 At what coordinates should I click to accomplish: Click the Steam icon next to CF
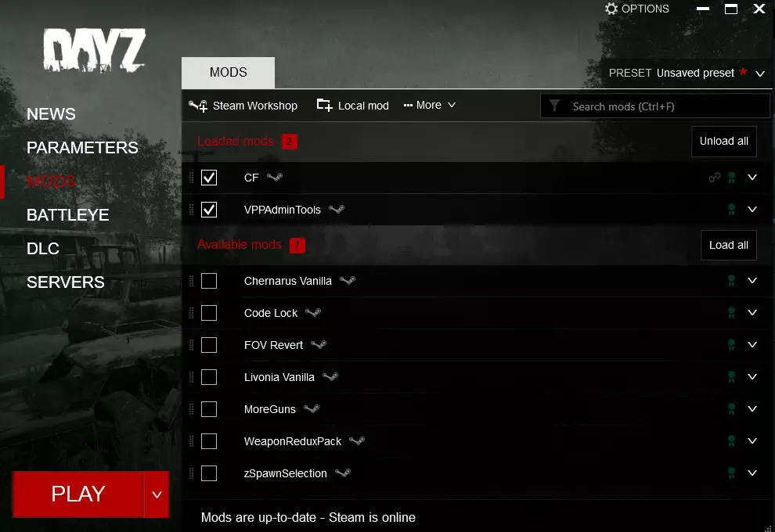click(275, 177)
